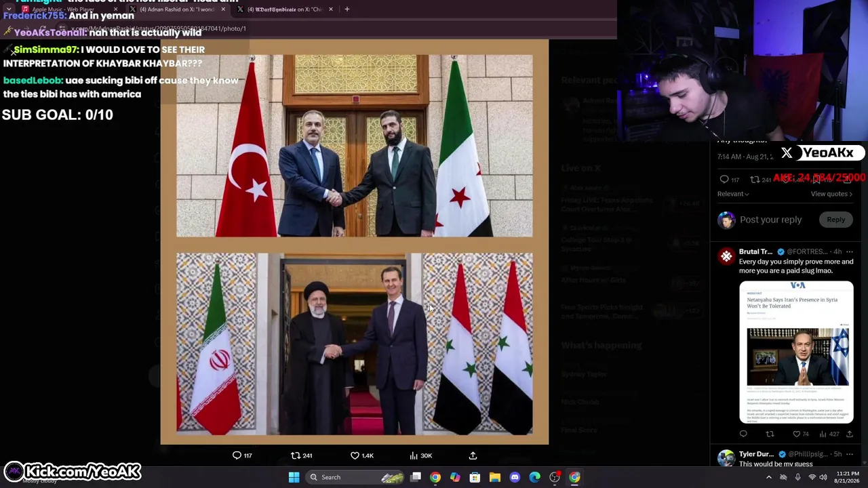The width and height of the screenshot is (868, 488).
Task: Like the Brutal Tr... reply with 74 likes
Action: (x=796, y=434)
